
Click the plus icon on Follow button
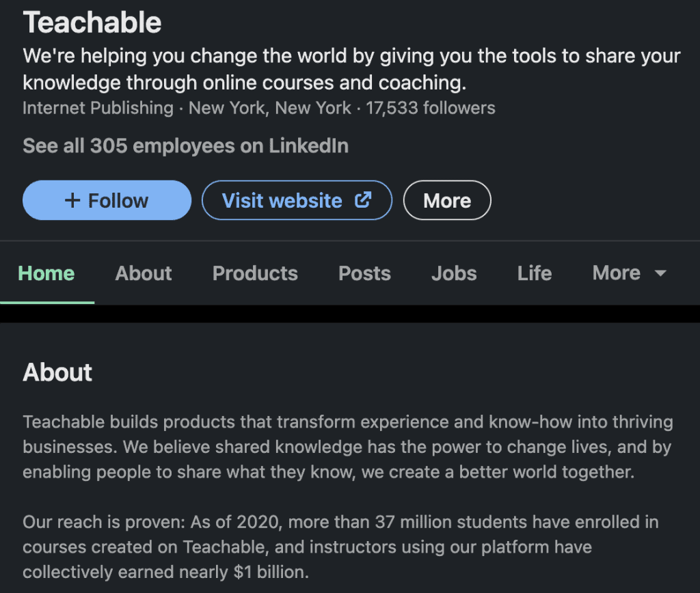point(72,201)
